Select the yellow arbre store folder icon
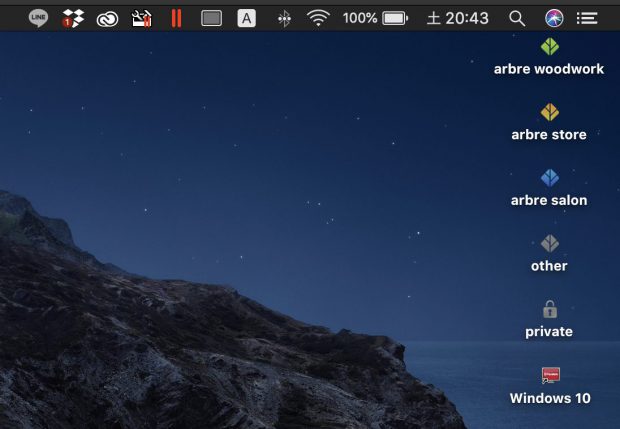Image resolution: width=620 pixels, height=429 pixels. 550,112
